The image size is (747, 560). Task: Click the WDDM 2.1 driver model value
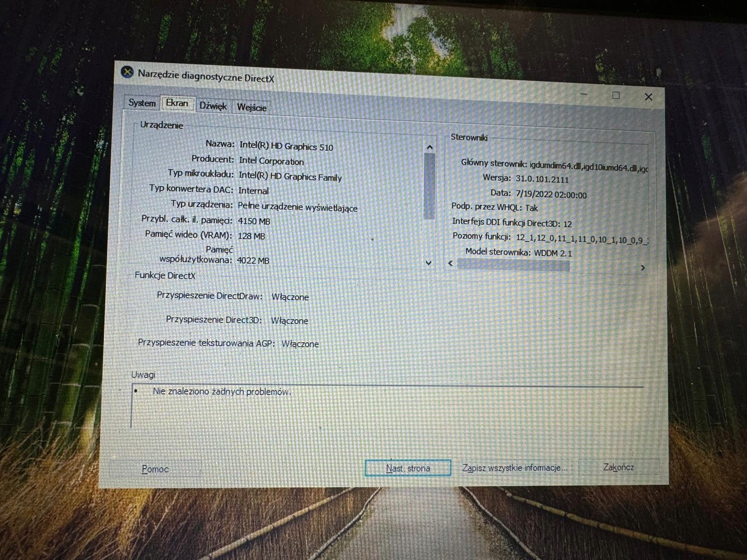click(x=553, y=253)
